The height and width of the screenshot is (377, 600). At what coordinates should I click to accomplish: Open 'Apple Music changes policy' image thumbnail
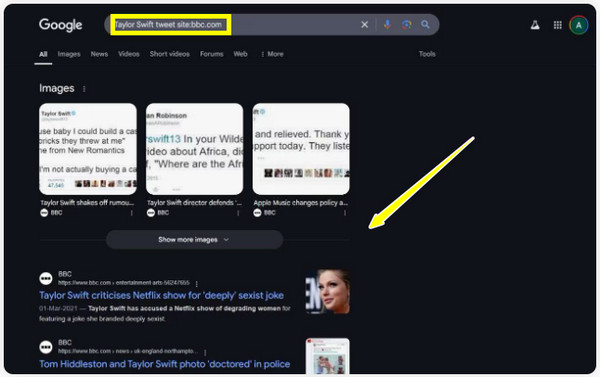tap(301, 149)
